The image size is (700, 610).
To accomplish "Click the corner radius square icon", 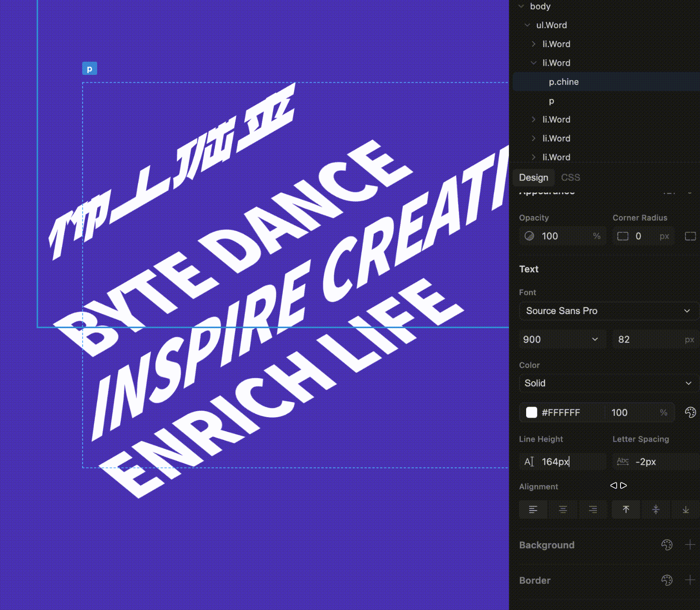I will 623,236.
